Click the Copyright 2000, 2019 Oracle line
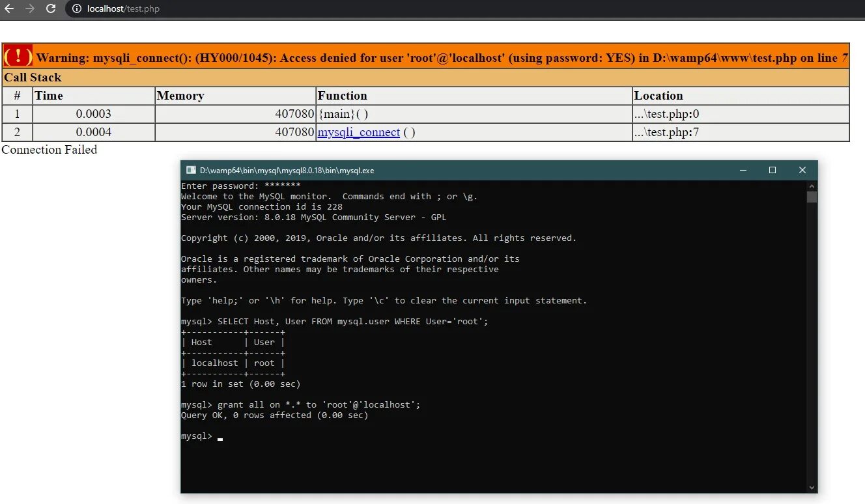 click(x=378, y=238)
